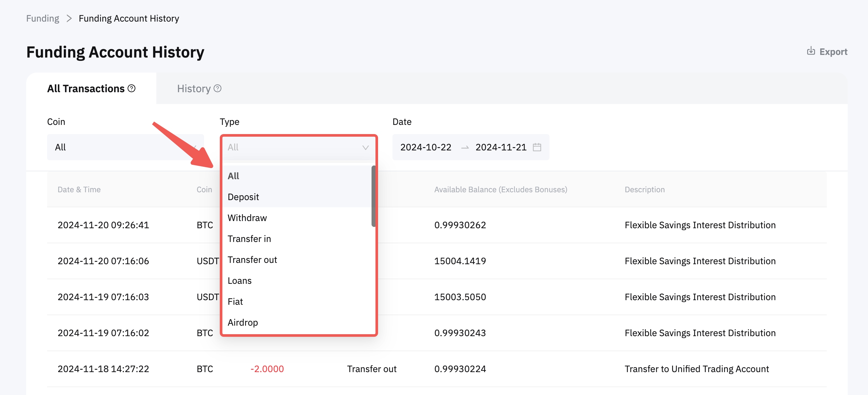This screenshot has height=395, width=868.
Task: Go to Funding breadcrumb link
Action: pyautogui.click(x=43, y=19)
